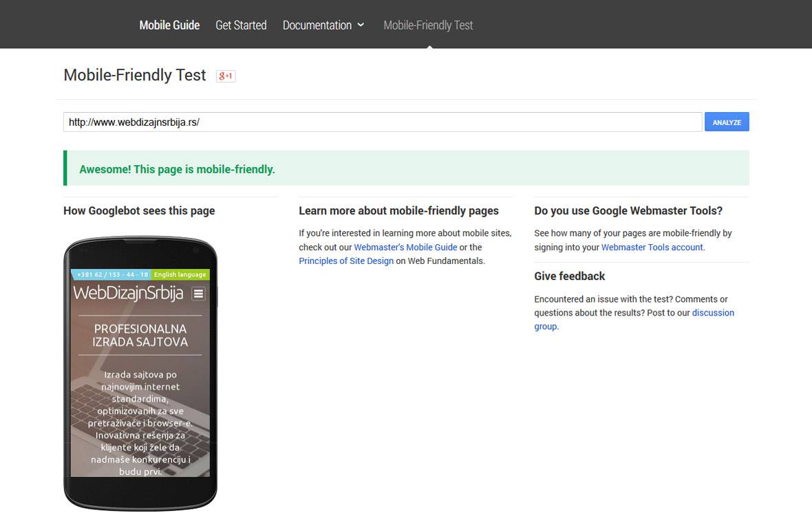Viewport: 812px width, 515px height.
Task: Open the Webmaster's Mobile Guide link
Action: [x=405, y=248]
